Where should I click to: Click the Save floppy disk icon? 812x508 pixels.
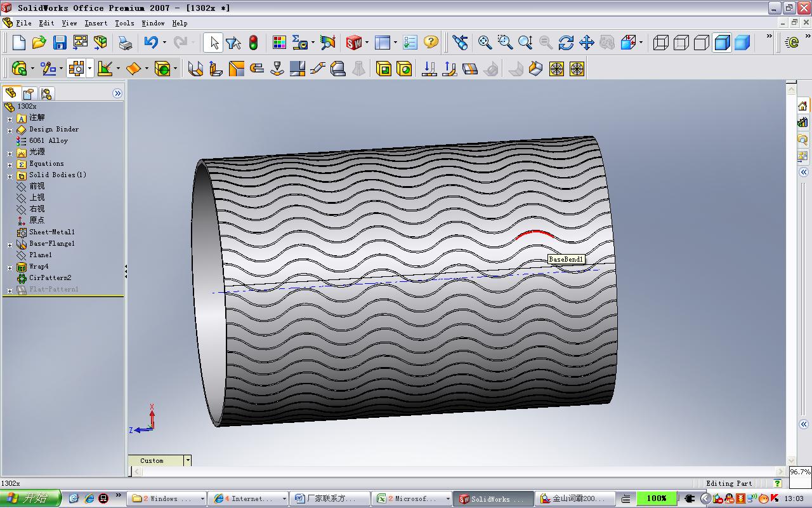[60, 43]
